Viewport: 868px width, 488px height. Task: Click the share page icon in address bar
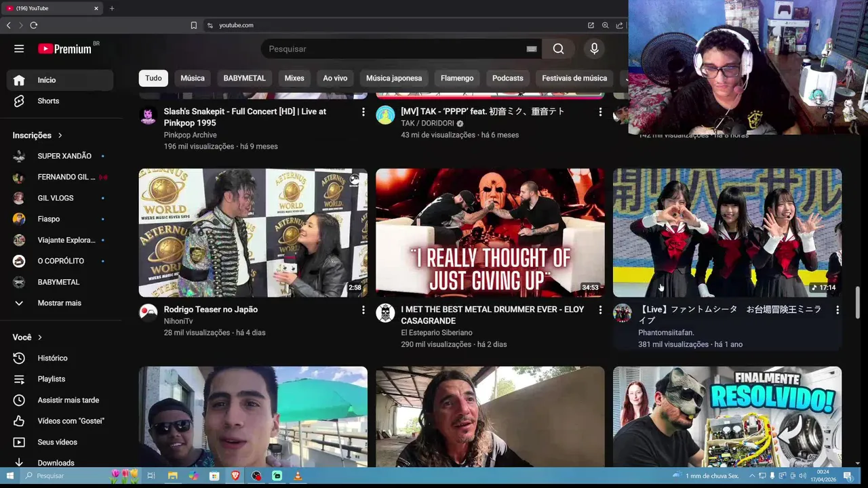pyautogui.click(x=619, y=25)
